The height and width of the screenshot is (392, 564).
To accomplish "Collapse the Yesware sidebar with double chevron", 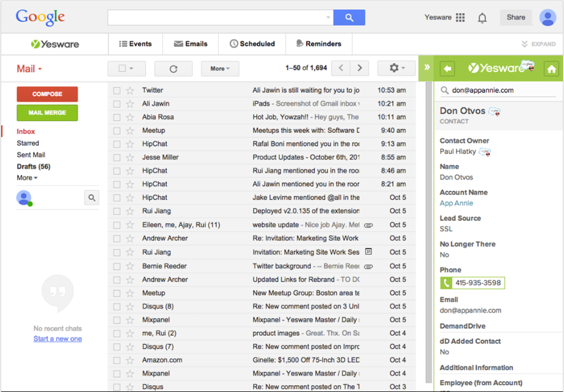I will tap(427, 68).
